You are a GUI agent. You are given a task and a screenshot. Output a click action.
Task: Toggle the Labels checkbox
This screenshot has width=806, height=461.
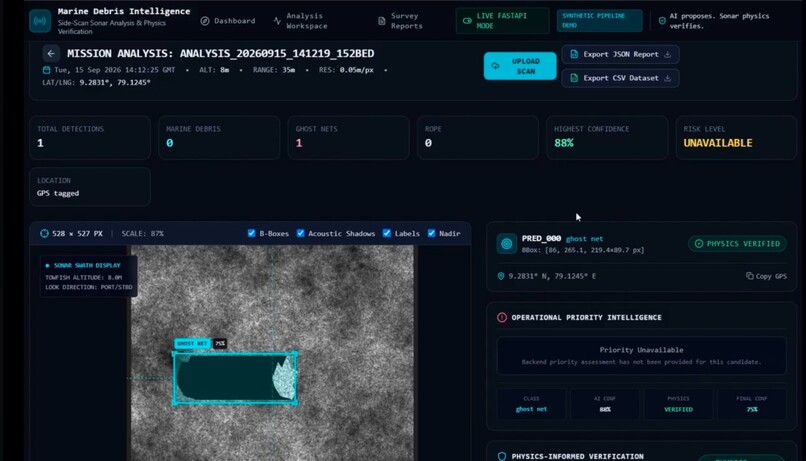point(387,233)
